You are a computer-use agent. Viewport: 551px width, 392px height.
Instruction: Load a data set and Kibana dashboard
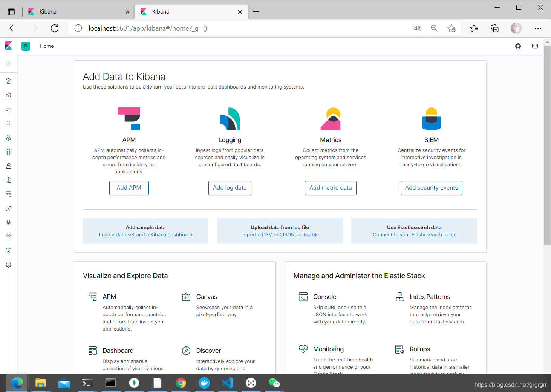tap(145, 234)
